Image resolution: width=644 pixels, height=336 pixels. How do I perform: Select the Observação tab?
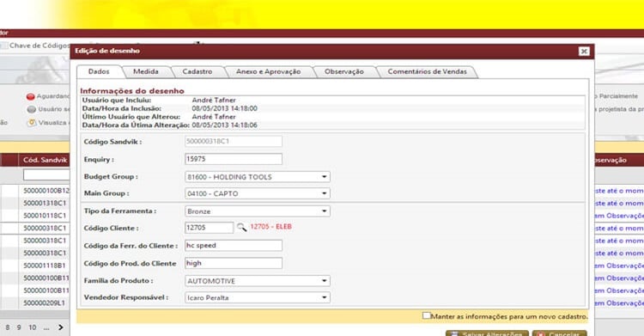[344, 71]
